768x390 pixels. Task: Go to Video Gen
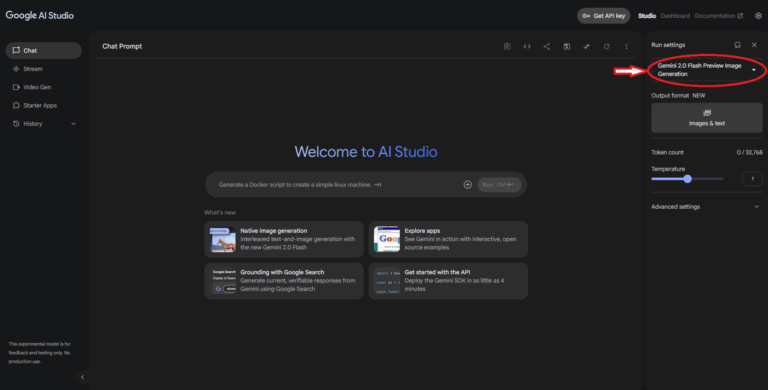coord(44,87)
